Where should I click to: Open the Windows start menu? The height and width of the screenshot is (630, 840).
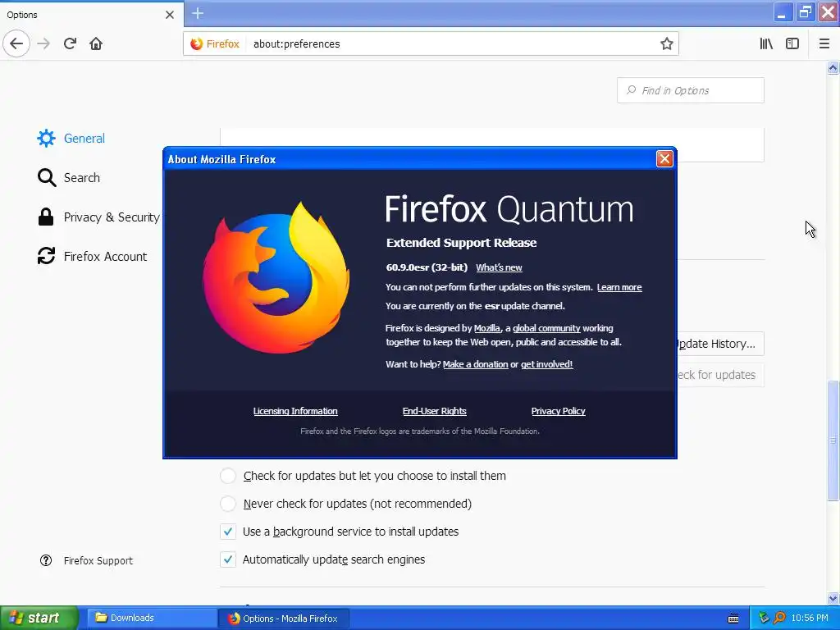pyautogui.click(x=39, y=618)
